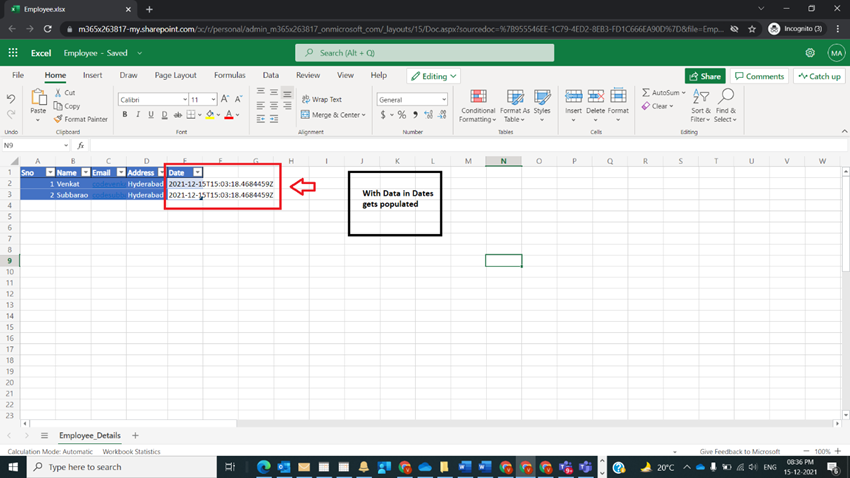Open Microsoft Edge from taskbar
850x478 pixels.
click(263, 467)
